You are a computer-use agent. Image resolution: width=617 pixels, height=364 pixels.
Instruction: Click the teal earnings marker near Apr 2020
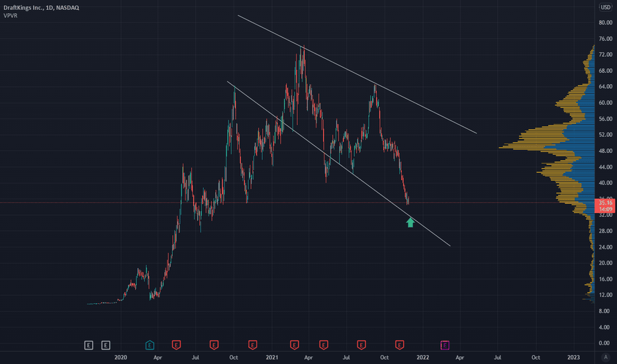pos(150,345)
